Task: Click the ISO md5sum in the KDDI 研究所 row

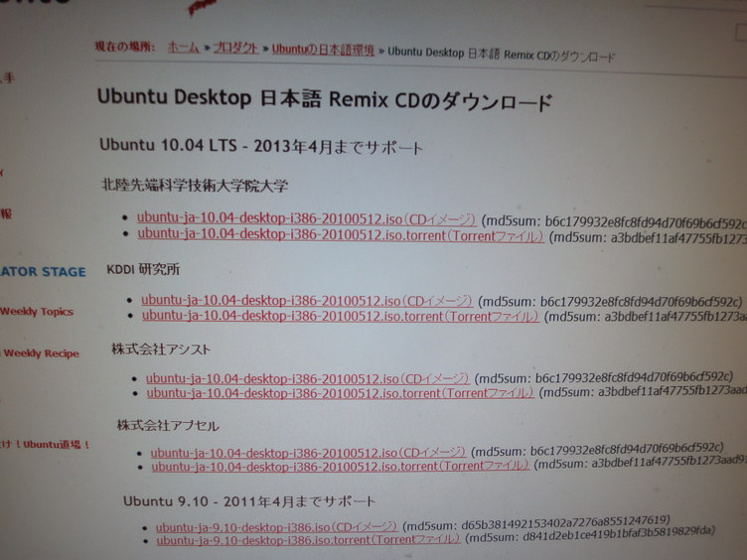Action: (610, 302)
